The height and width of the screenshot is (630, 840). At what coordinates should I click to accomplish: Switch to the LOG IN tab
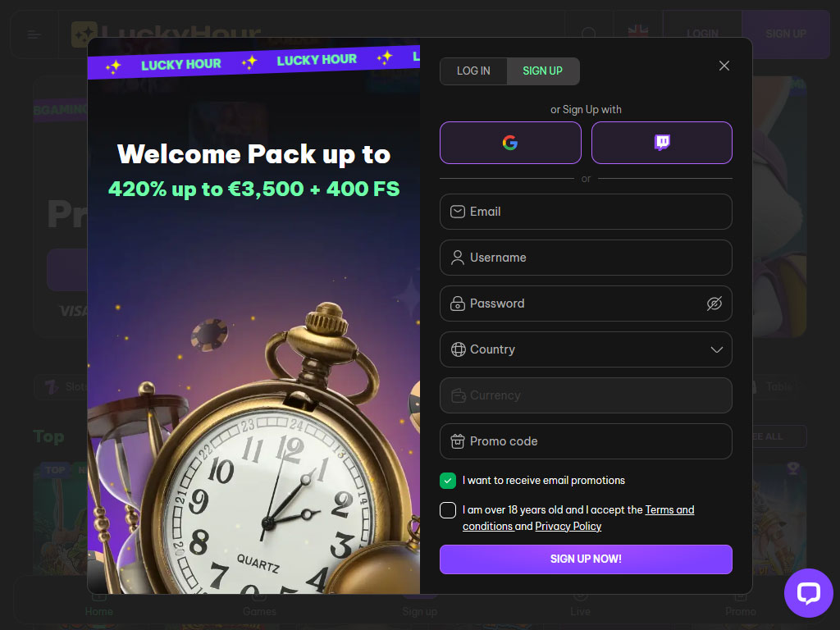(x=473, y=71)
